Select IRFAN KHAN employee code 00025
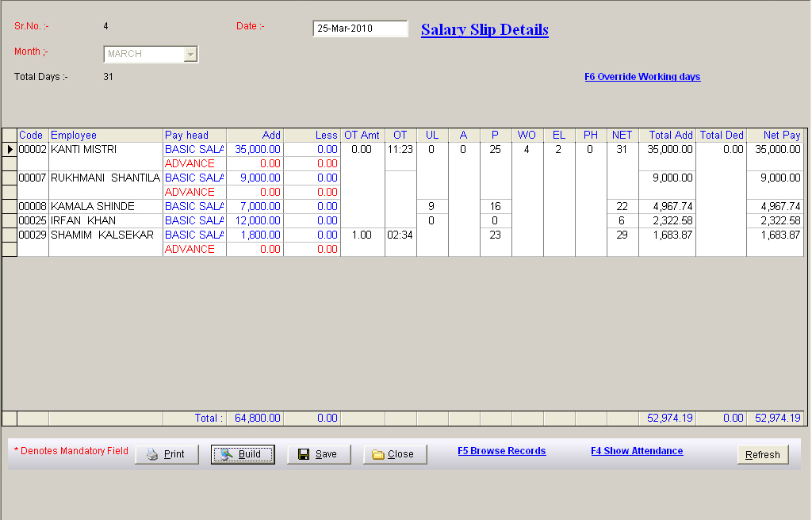Image resolution: width=812 pixels, height=520 pixels. click(33, 220)
